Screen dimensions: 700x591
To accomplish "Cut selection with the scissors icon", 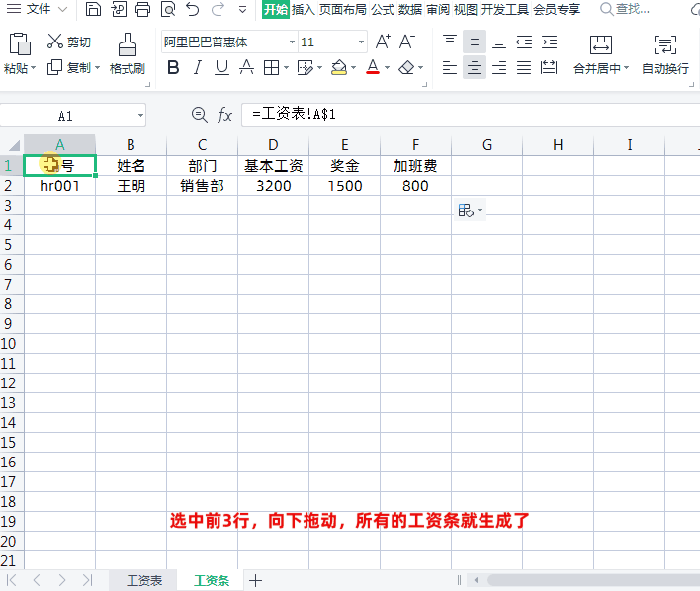I will [55, 42].
